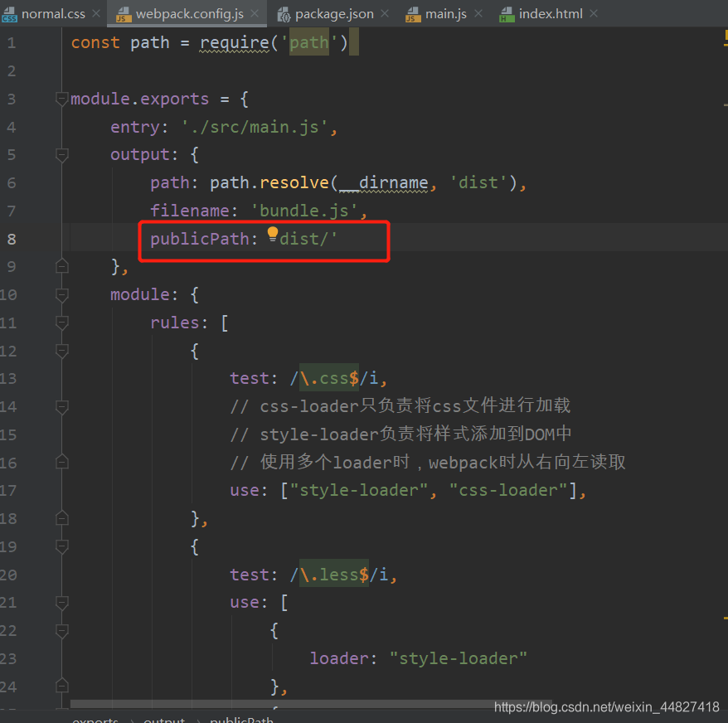The width and height of the screenshot is (728, 723).
Task: Click the publicPath property name
Action: (200, 239)
